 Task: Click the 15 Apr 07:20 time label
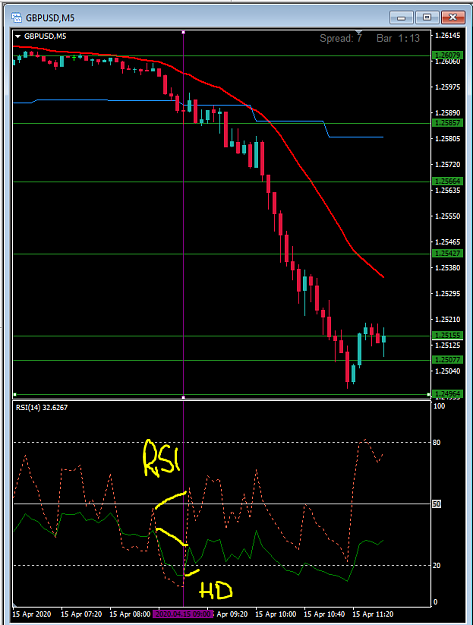click(x=81, y=614)
